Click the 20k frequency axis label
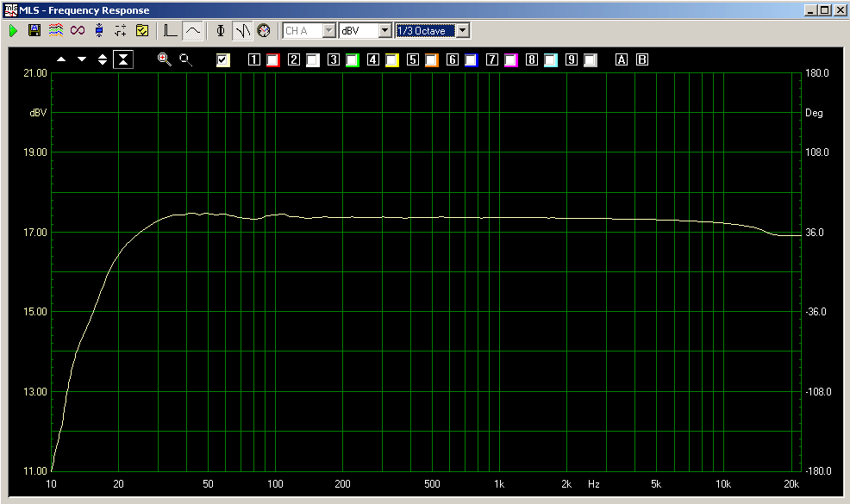The width and height of the screenshot is (850, 504). [x=791, y=484]
